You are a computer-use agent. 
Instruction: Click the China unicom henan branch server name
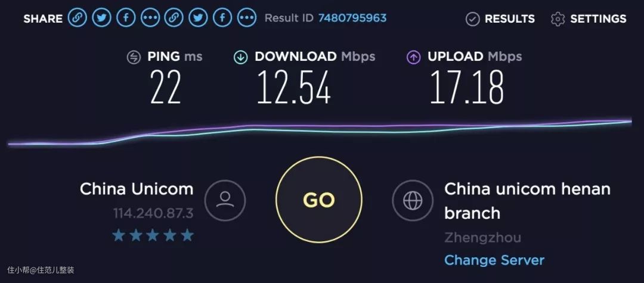pyautogui.click(x=527, y=201)
